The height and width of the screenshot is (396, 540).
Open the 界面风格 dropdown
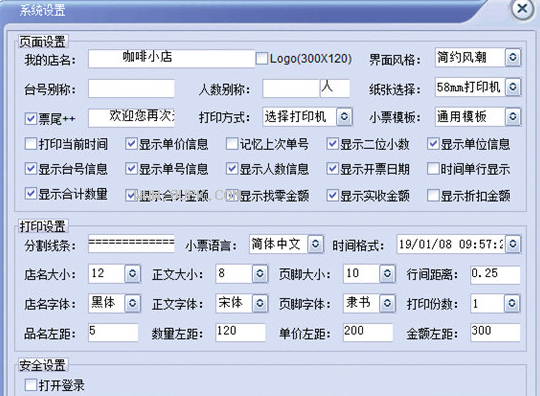512,57
